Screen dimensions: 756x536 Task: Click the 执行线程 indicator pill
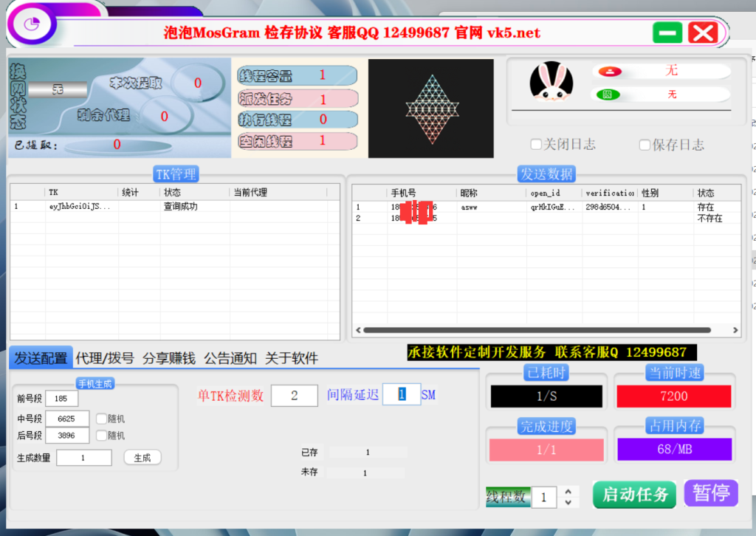click(298, 120)
